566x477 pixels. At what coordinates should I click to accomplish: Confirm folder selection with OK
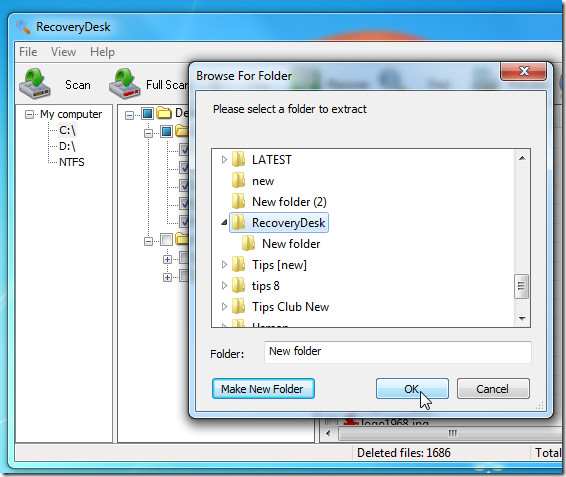tap(412, 389)
